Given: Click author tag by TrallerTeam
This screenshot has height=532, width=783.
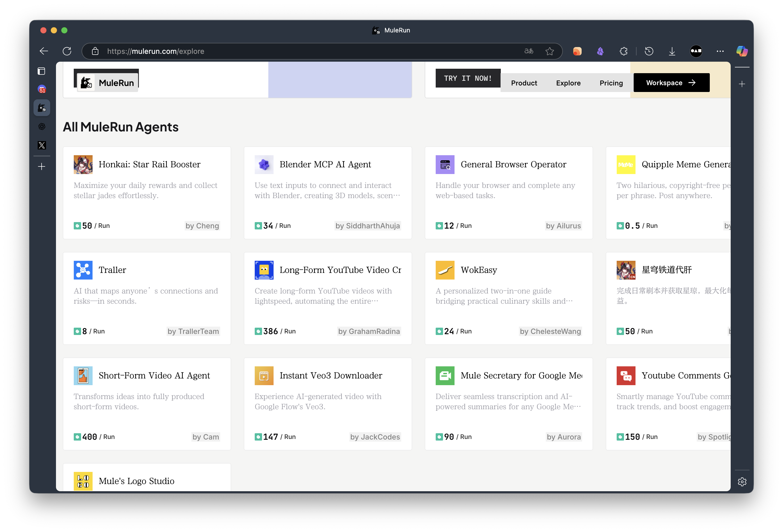Looking at the screenshot, I should point(193,331).
